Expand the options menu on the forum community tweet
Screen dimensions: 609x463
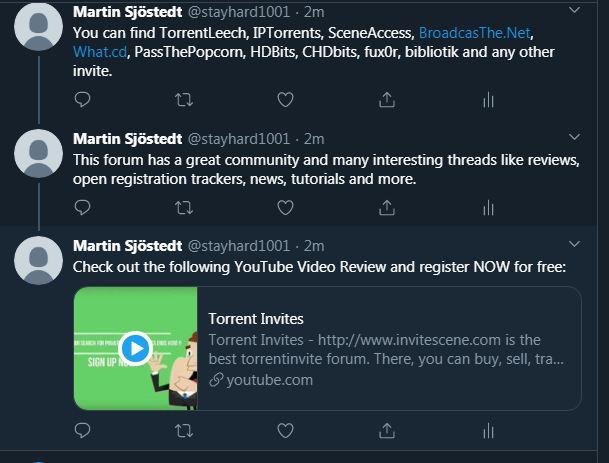pos(574,137)
